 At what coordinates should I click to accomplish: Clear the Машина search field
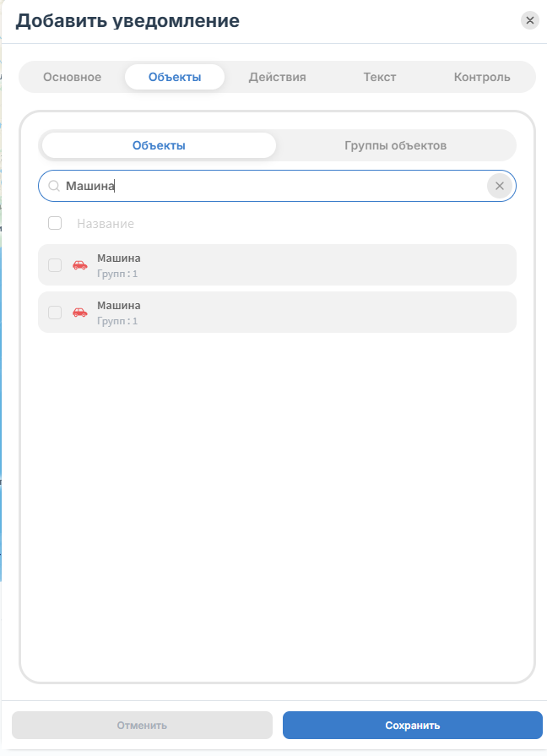point(499,186)
